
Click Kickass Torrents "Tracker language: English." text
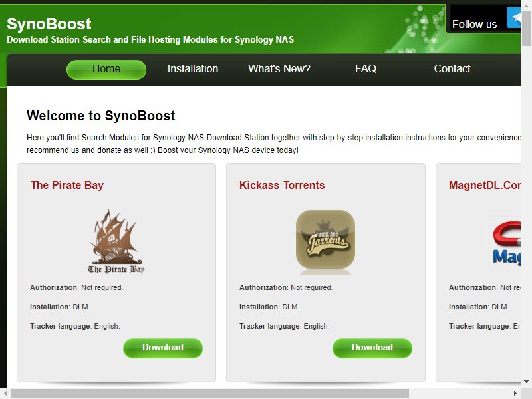[285, 326]
